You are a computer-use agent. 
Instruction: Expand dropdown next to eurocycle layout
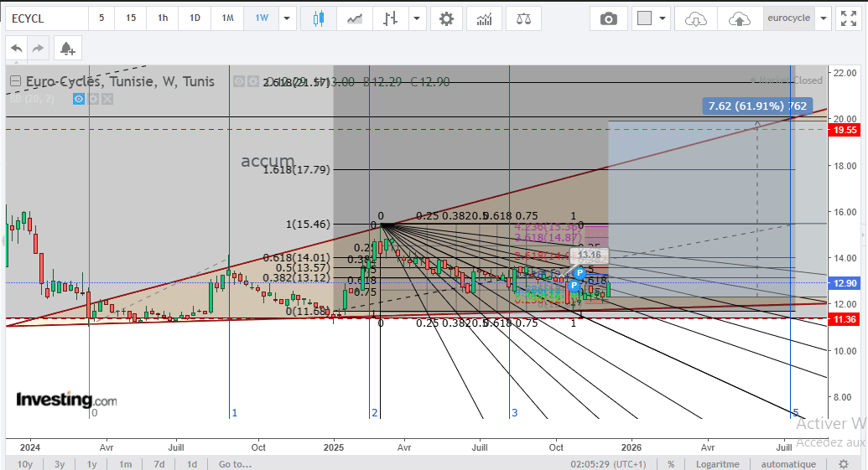point(824,18)
